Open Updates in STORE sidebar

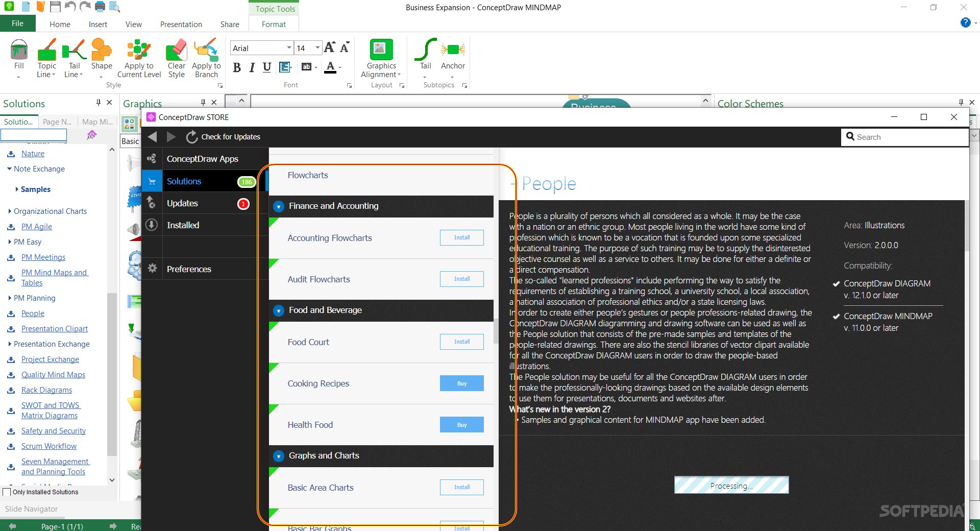pyautogui.click(x=205, y=203)
